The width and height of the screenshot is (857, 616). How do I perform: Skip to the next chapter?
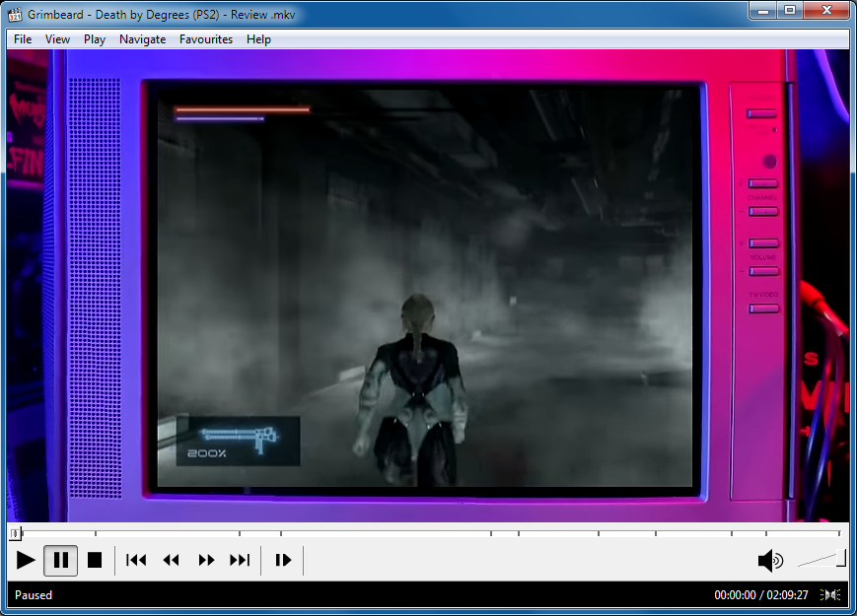[240, 560]
